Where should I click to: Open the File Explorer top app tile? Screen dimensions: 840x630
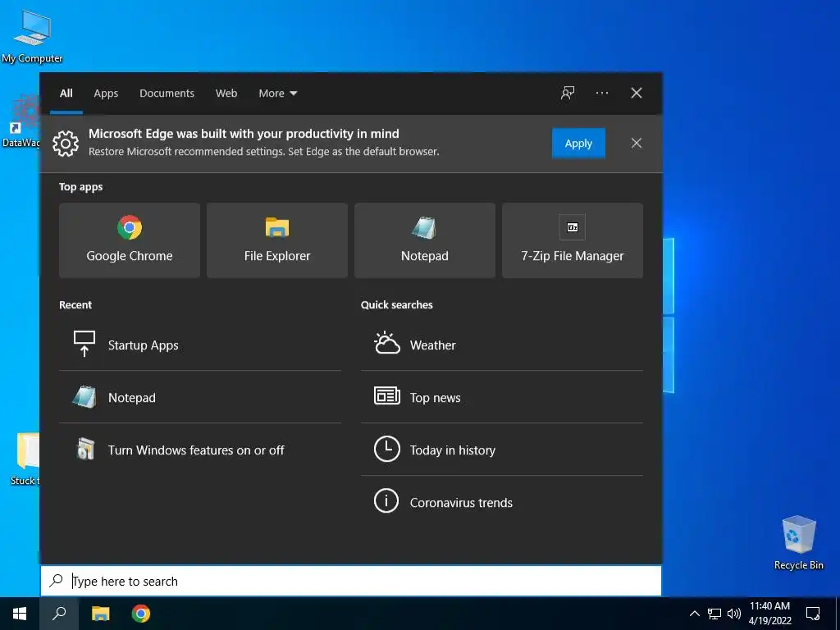click(277, 240)
